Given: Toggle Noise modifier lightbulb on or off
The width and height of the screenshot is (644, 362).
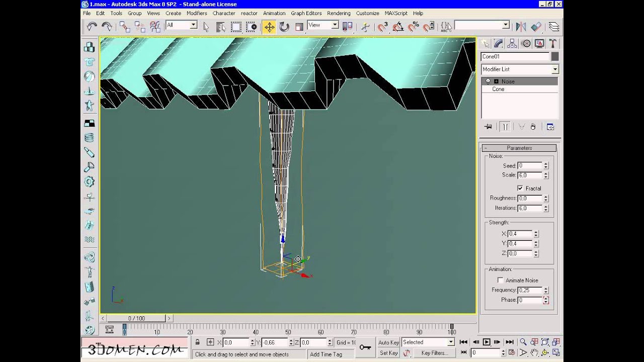Looking at the screenshot, I should click(488, 81).
